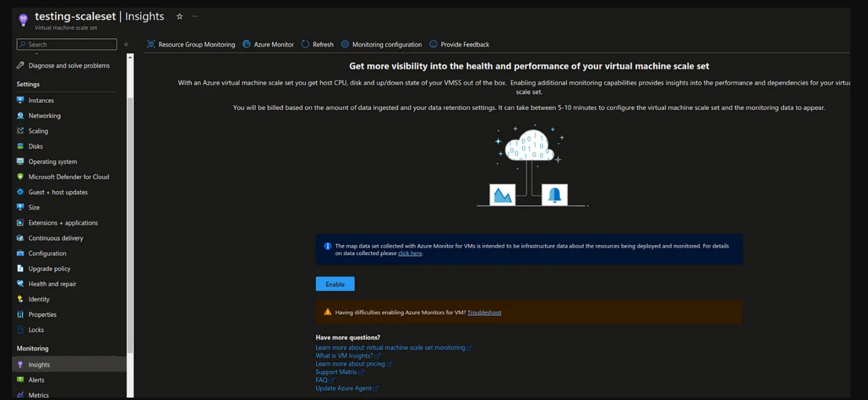
Task: Click the favorite star icon next to Insights
Action: tap(180, 17)
